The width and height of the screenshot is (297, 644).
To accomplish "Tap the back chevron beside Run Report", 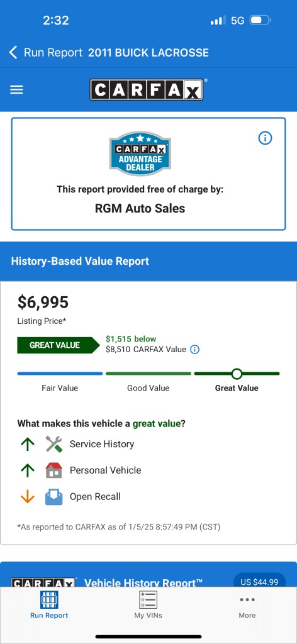I will 13,53.
